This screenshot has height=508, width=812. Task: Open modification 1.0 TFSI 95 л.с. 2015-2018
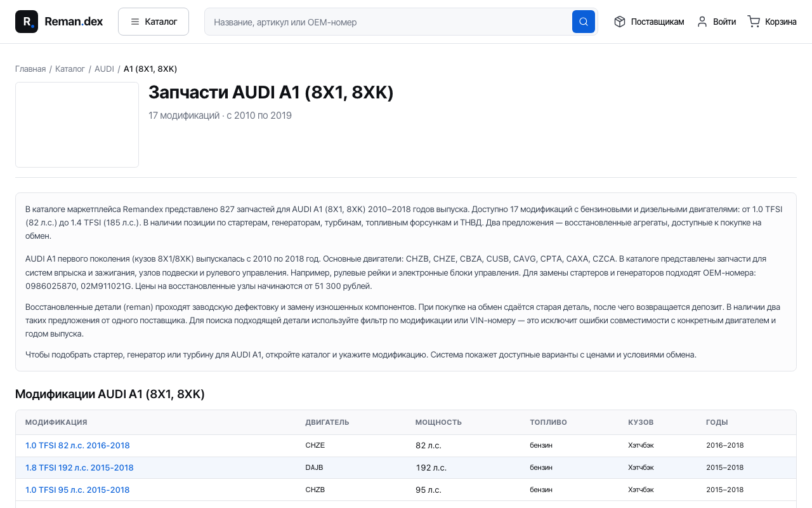pyautogui.click(x=77, y=490)
